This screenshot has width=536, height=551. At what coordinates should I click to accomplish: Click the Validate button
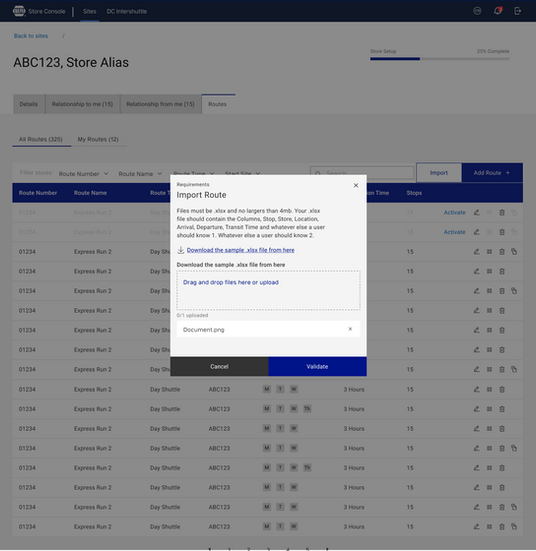pos(317,367)
